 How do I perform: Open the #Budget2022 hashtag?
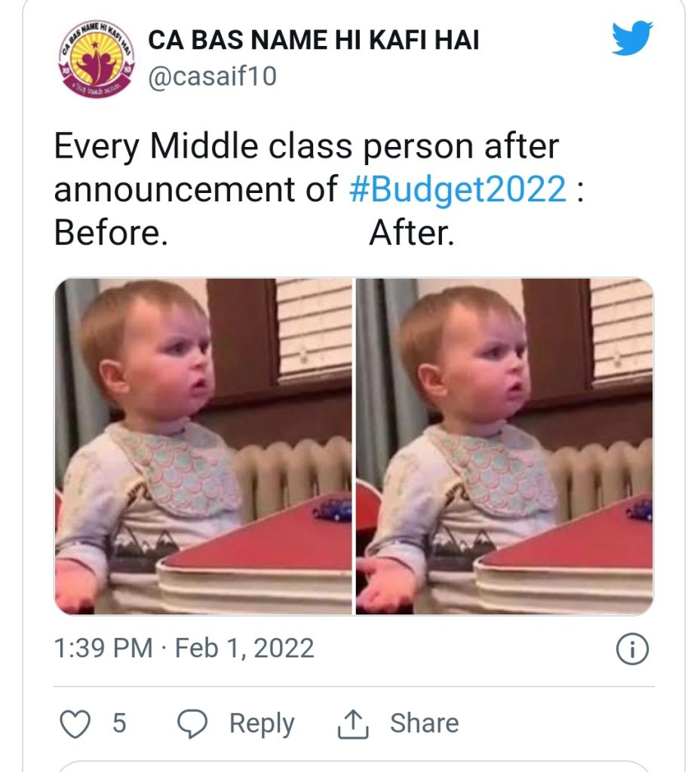(x=458, y=191)
